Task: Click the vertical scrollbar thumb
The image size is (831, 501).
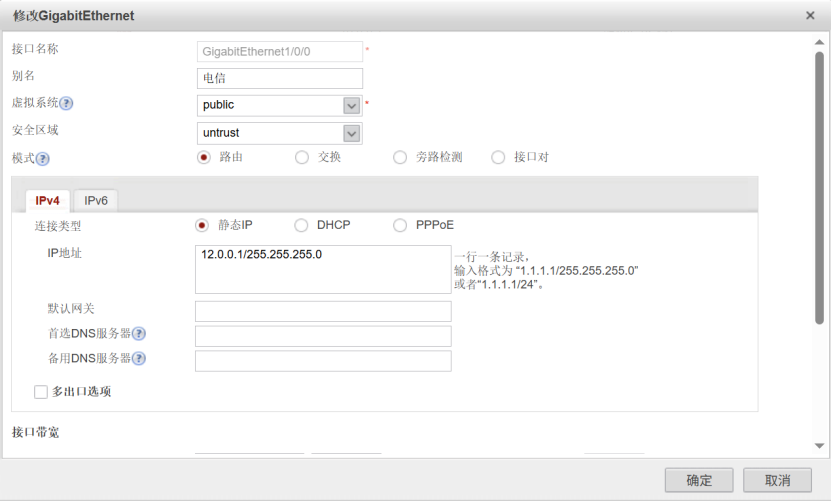Action: [x=819, y=187]
